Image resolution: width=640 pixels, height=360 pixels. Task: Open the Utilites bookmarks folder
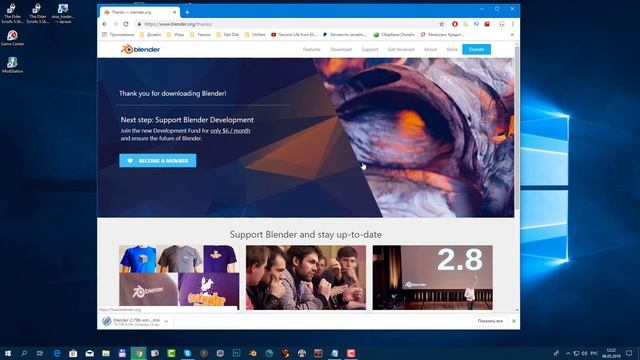coord(255,35)
